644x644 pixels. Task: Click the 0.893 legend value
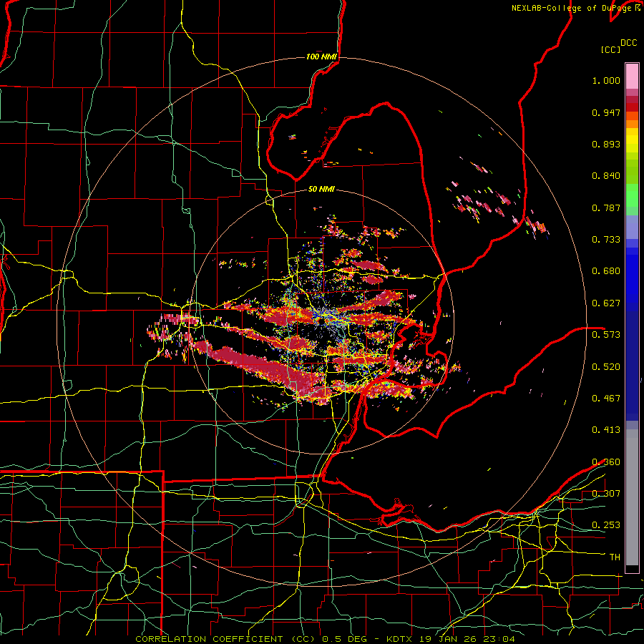tap(606, 144)
